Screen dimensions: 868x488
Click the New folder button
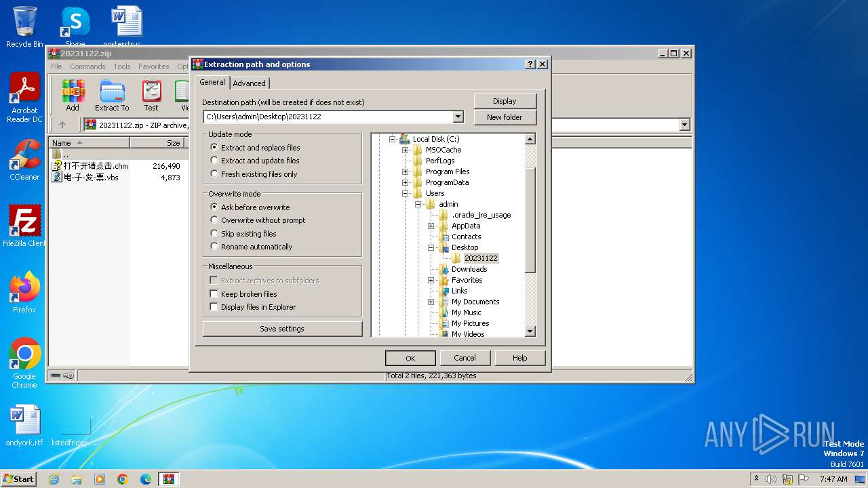point(505,117)
